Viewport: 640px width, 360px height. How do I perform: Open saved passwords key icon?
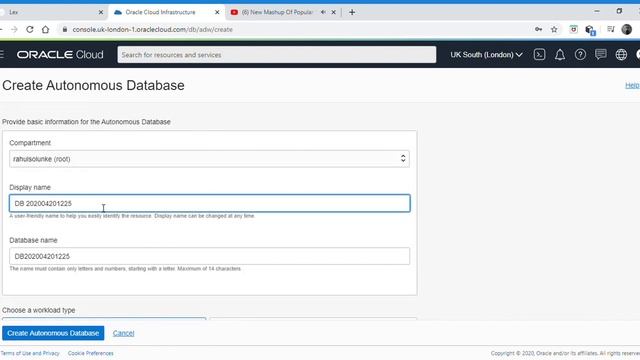[x=538, y=29]
